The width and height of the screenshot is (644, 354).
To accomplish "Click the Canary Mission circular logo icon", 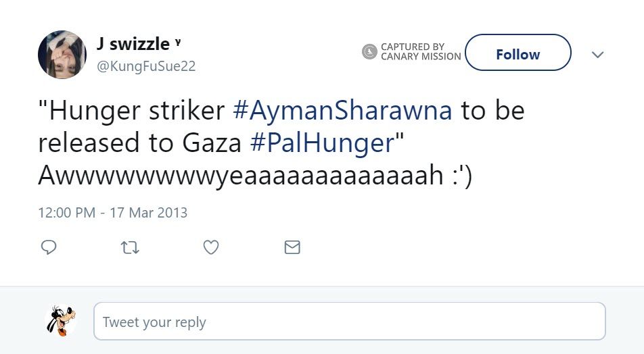I will [x=369, y=52].
